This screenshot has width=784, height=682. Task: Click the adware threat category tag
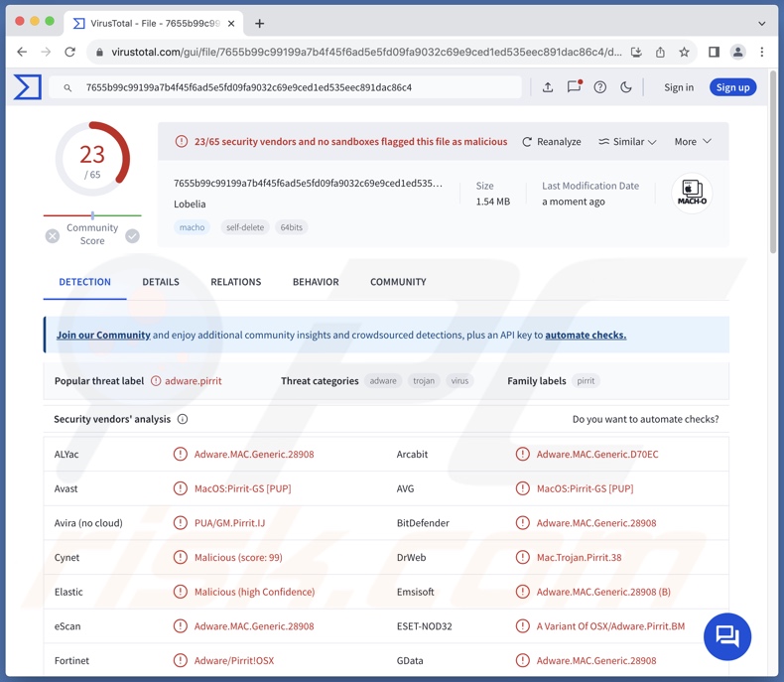tap(383, 381)
